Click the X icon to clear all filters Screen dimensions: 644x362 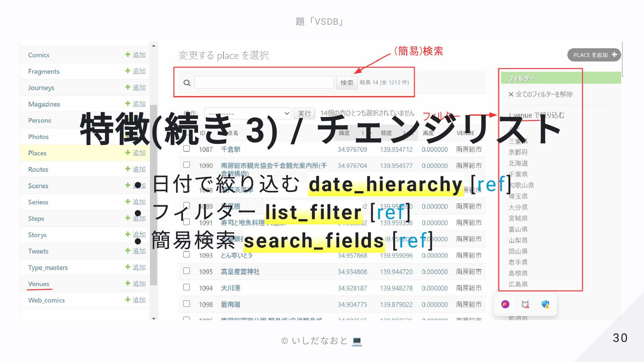click(x=511, y=95)
